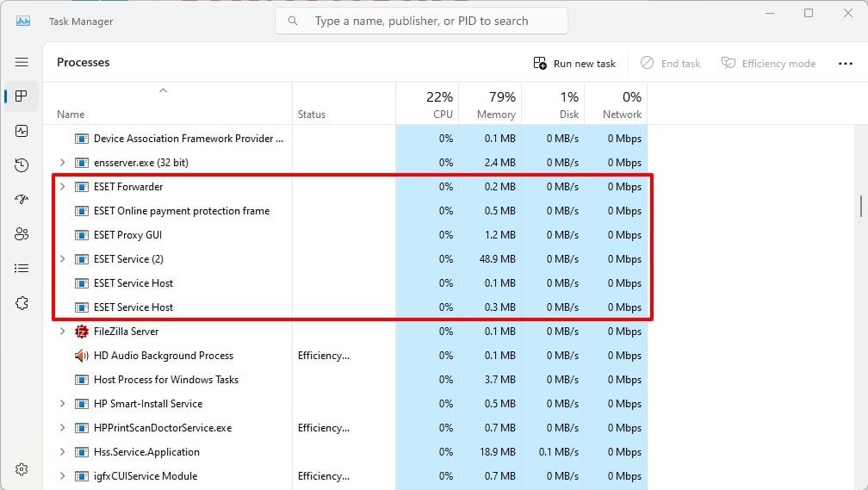Open the App history page icon
Screen dimensions: 868x490
coord(22,165)
